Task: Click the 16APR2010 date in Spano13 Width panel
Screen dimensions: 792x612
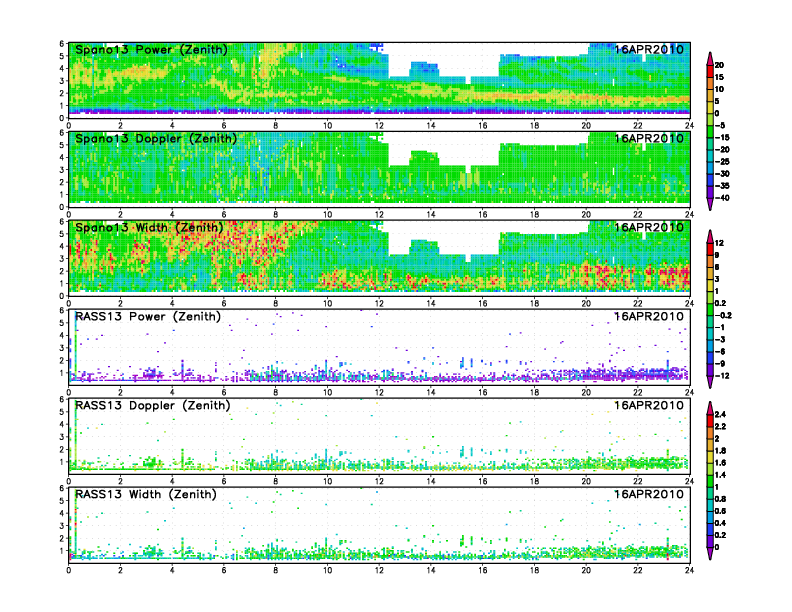Action: pos(649,227)
